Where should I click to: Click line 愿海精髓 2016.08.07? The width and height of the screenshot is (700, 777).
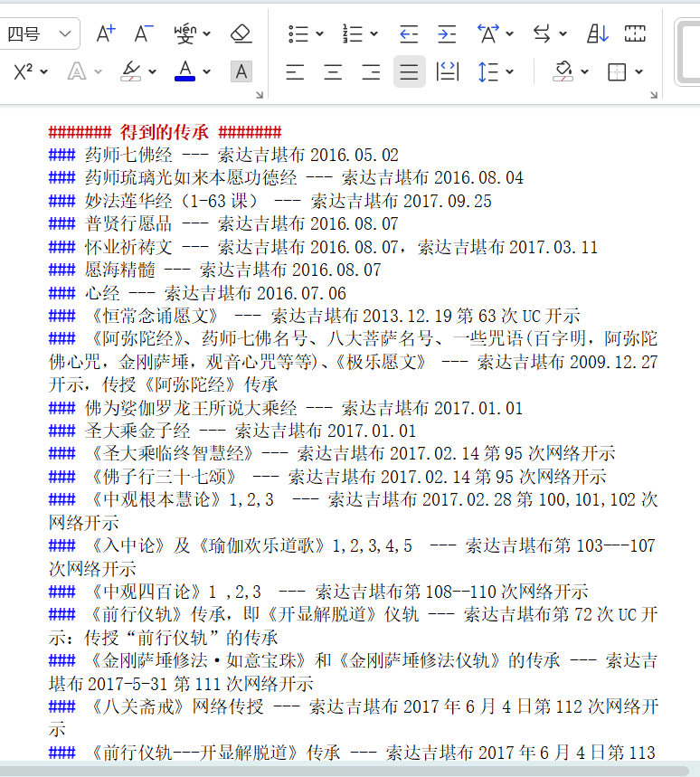[x=215, y=270]
